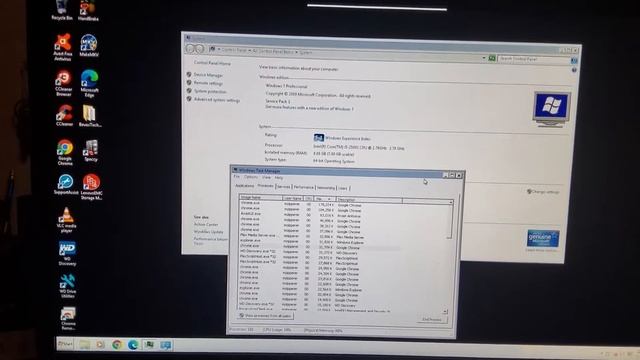This screenshot has width=640, height=360.
Task: Select Task Manager icon in taskbar
Action: point(150,345)
